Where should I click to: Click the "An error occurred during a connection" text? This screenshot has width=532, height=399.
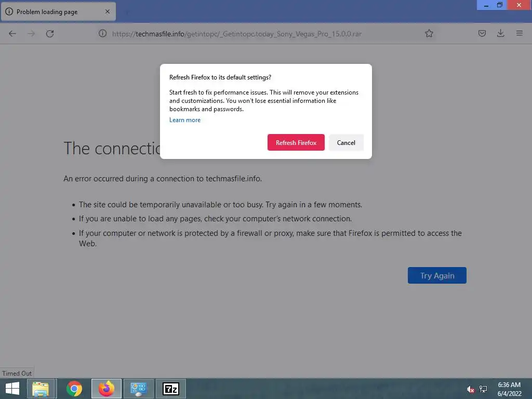pyautogui.click(x=163, y=179)
